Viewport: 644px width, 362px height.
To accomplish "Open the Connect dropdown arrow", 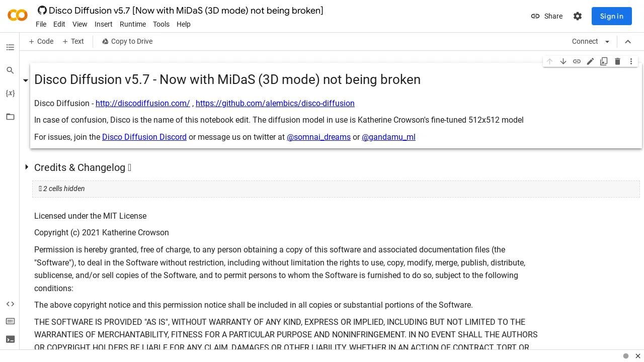I will (607, 42).
